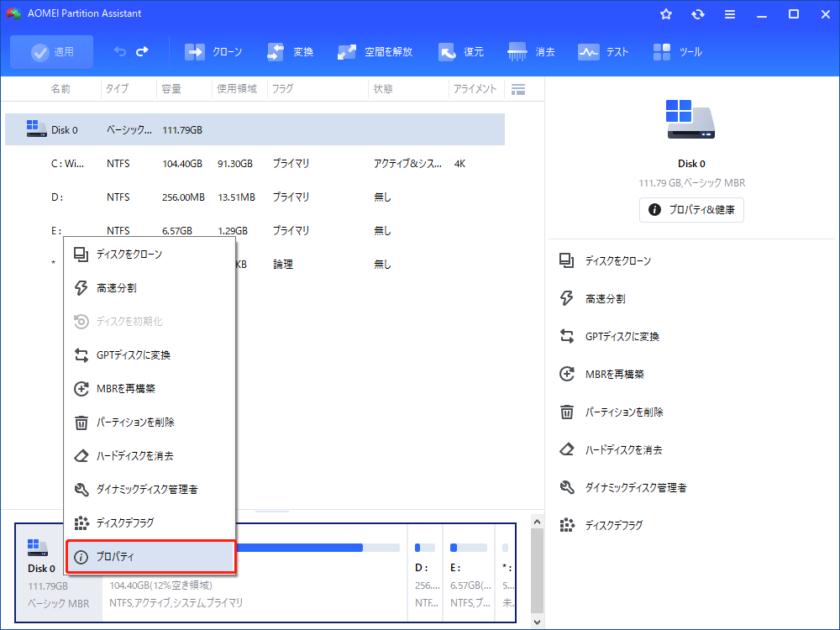
Task: Select the E: partition block in disk map
Action: click(470, 573)
